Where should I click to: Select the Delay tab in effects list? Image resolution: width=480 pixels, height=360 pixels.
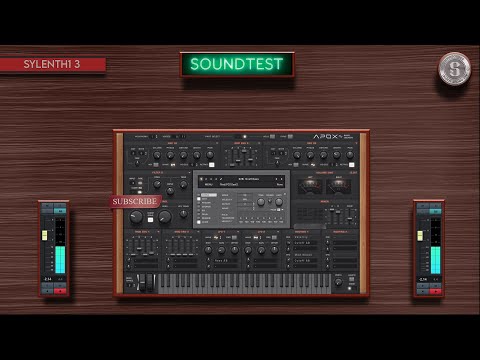pos(205,214)
